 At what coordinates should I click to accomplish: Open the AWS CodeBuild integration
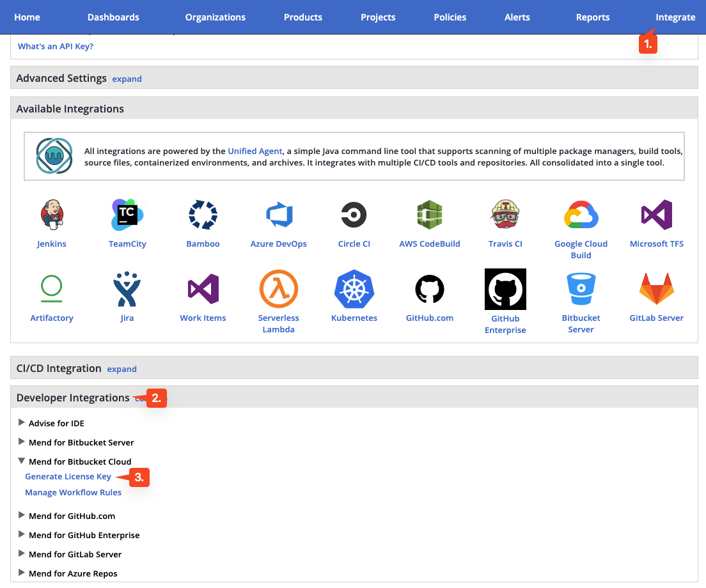(x=429, y=215)
